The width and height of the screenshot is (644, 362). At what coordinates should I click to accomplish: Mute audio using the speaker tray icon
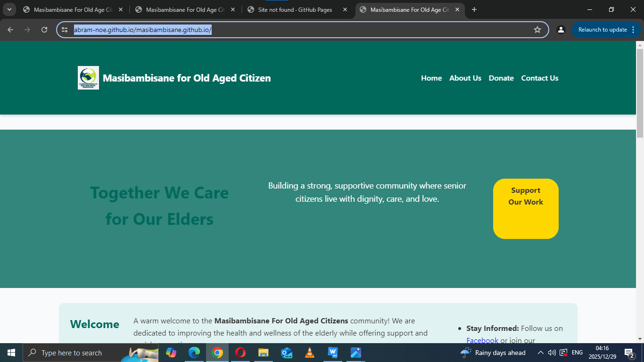pyautogui.click(x=552, y=353)
